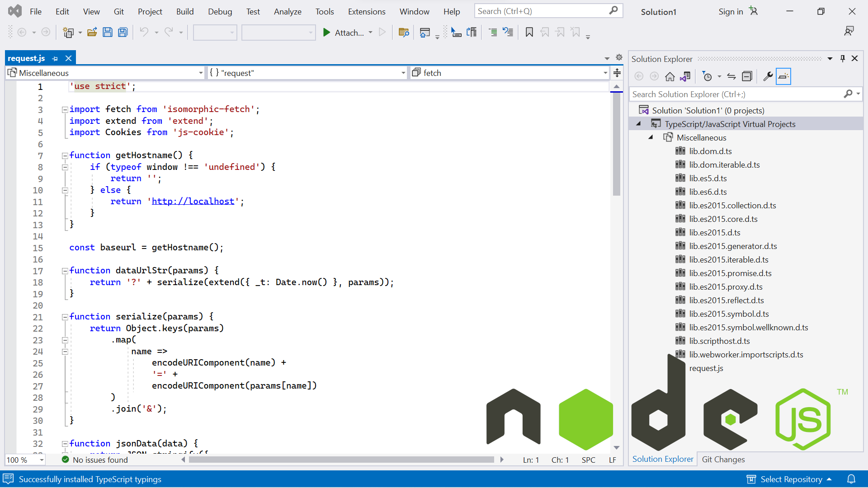This screenshot has height=488, width=868.
Task: Open the open-documents tab list dropdown
Action: [607, 58]
